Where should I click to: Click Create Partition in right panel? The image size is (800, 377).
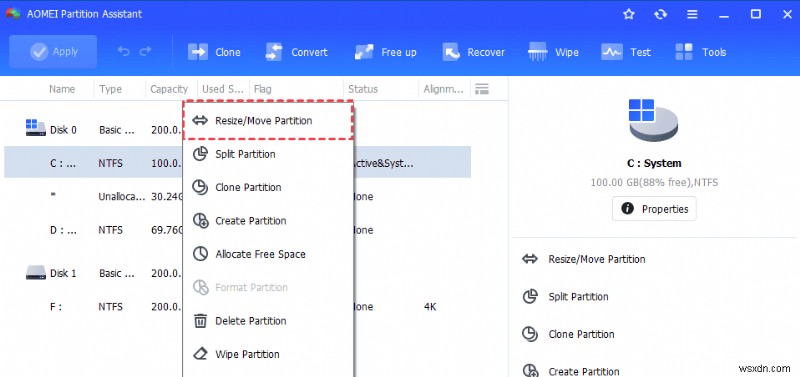pos(584,371)
